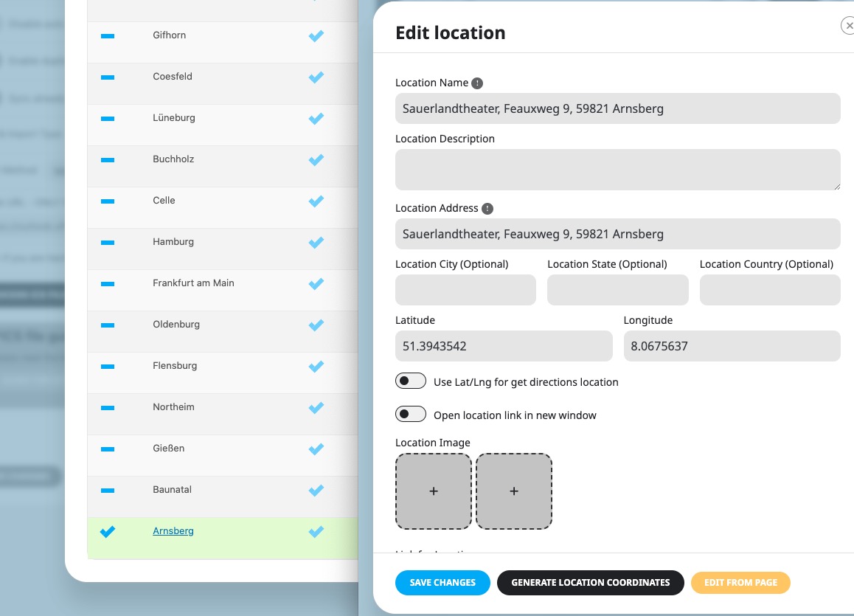Click the checkmark icon in Lüneburg row
This screenshot has width=854, height=616.
click(316, 118)
